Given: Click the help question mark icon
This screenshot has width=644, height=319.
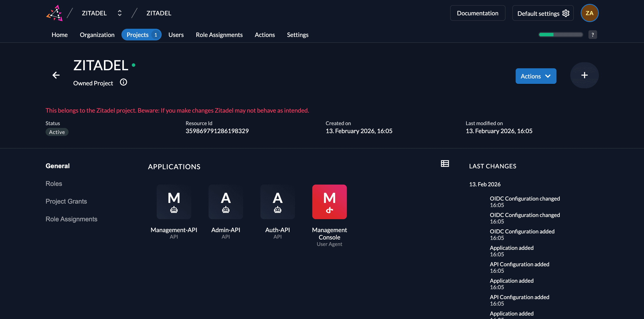Looking at the screenshot, I should pyautogui.click(x=593, y=35).
